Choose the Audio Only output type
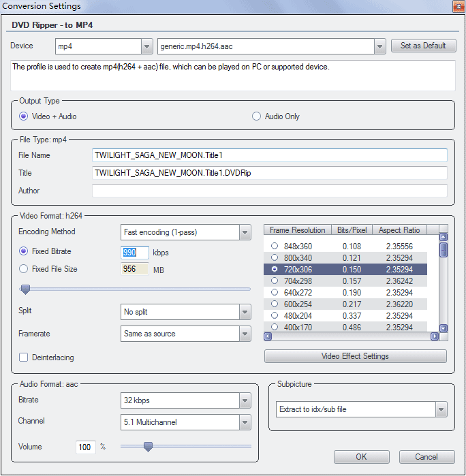466x476 pixels. coord(256,116)
